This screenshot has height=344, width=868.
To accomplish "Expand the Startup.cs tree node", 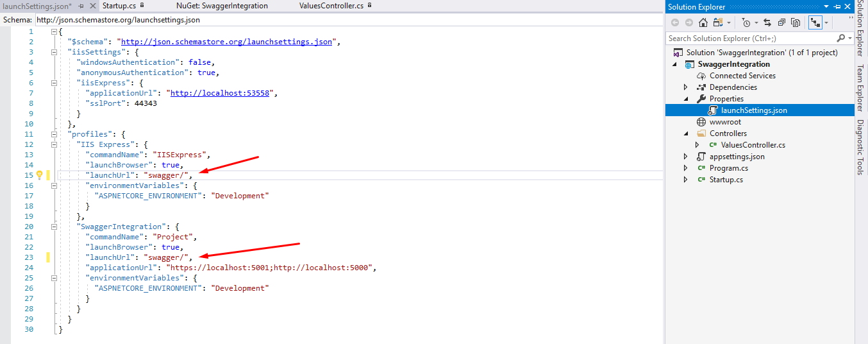I will click(x=686, y=180).
